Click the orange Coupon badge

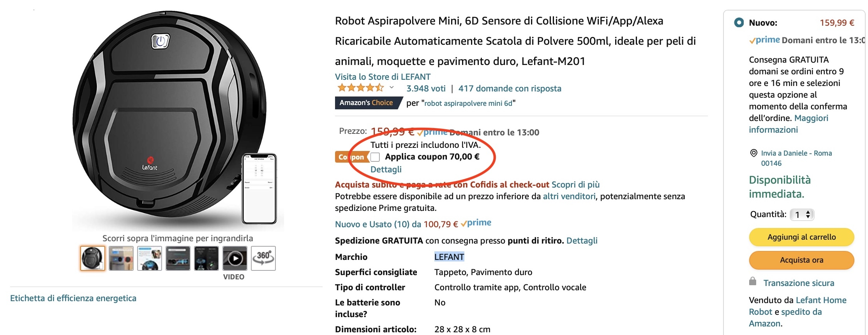click(351, 157)
